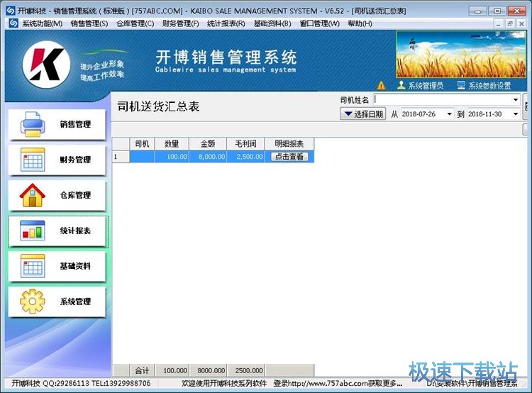Sort by the 司机 column header

[142, 144]
